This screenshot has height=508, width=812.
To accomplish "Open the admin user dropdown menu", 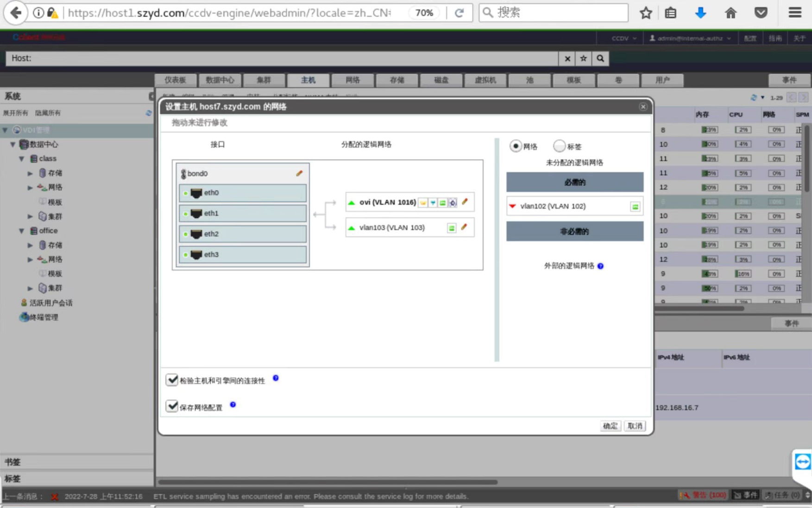I will (690, 38).
